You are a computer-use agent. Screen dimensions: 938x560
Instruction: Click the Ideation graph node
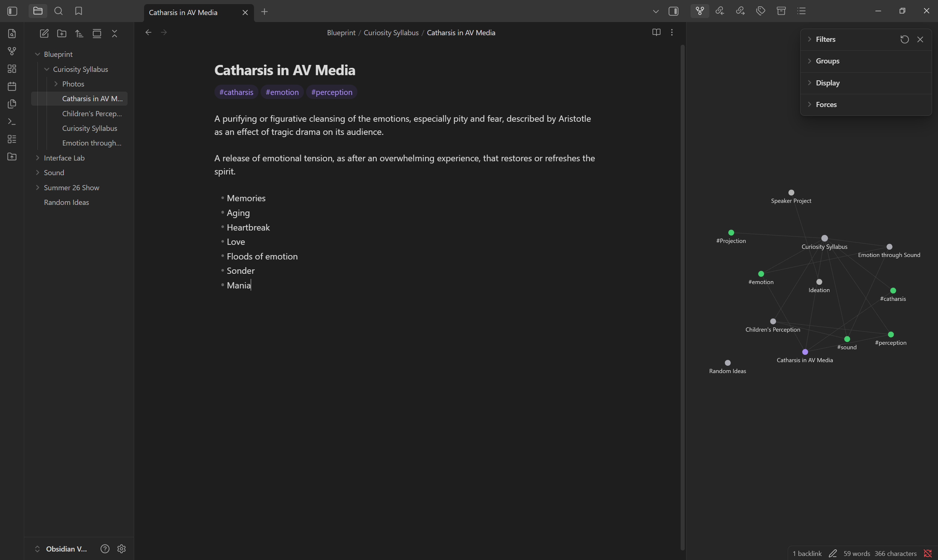(819, 282)
